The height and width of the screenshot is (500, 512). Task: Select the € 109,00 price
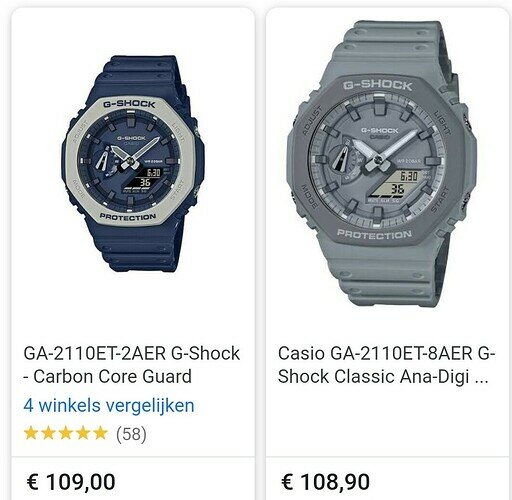coord(71,482)
